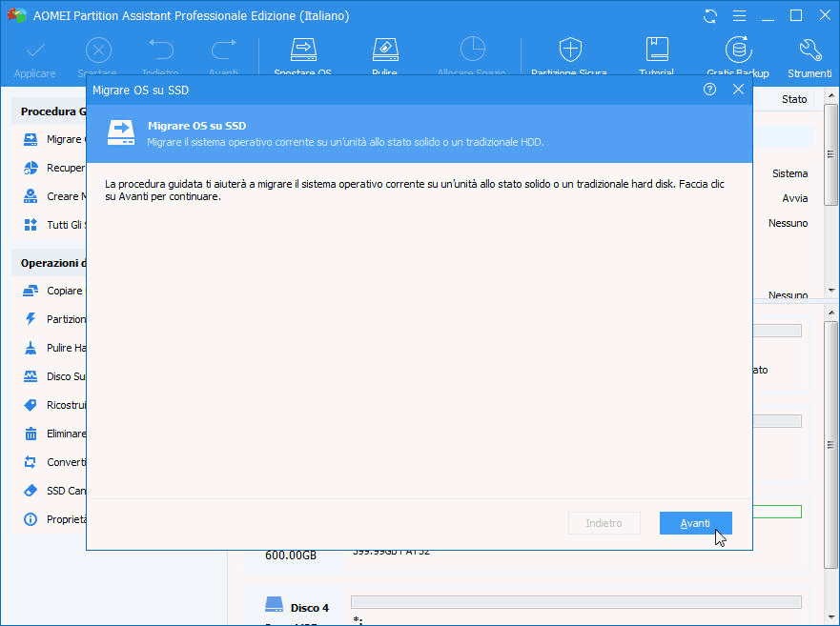Select the Creare sidebar wizard item
The height and width of the screenshot is (626, 840).
tap(53, 196)
